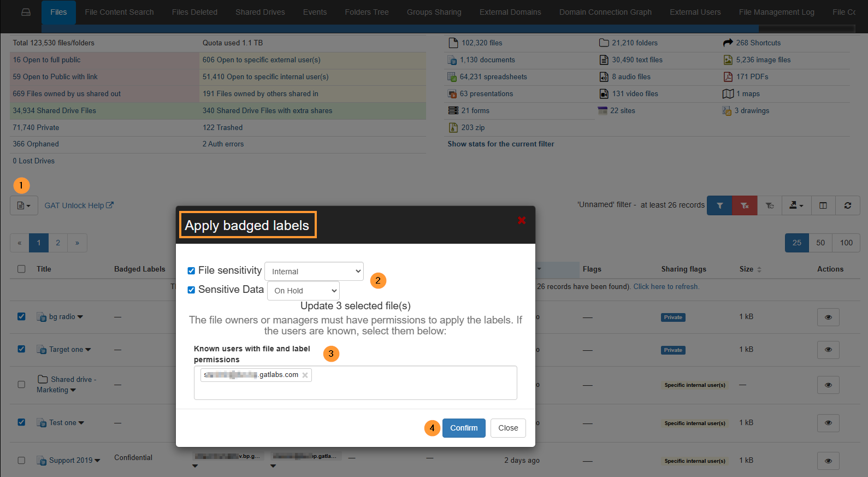Open the file operations menu icon
868x477 pixels.
coord(23,205)
